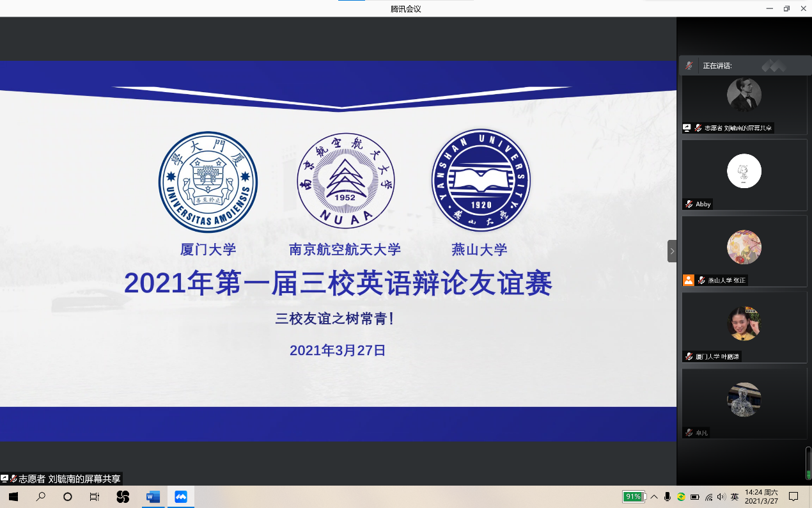812x508 pixels.
Task: Select 燕山大学 张正's participant avatar
Action: coord(744,247)
